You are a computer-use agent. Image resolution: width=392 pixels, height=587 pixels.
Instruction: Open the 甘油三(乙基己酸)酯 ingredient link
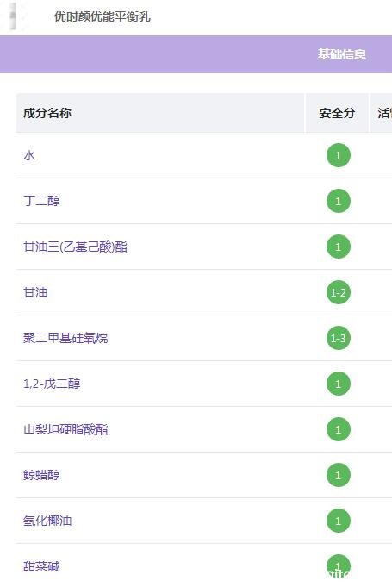75,247
